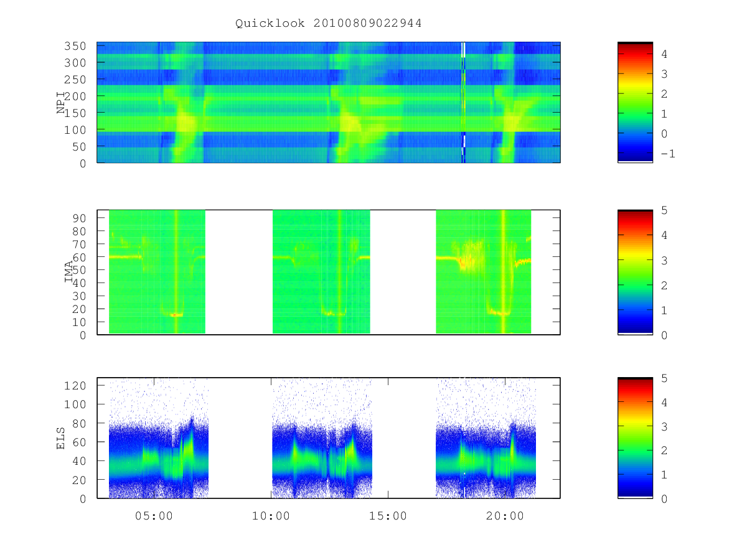Select the 15:00 time tick label

388,516
